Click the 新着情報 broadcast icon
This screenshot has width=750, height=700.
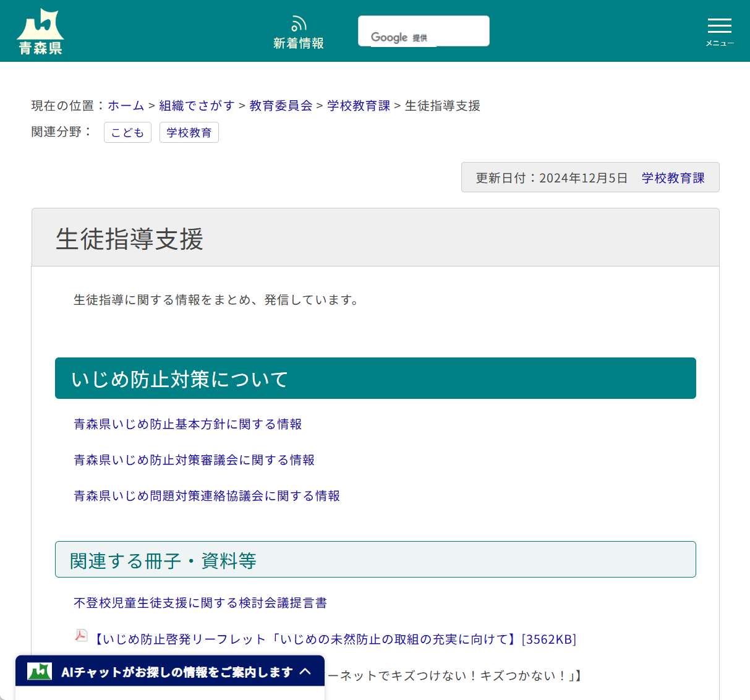(299, 23)
